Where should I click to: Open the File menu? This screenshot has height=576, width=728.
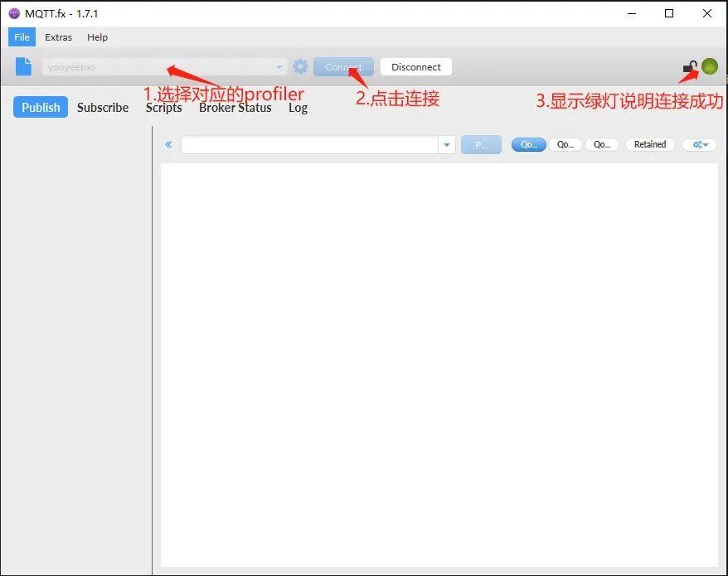point(22,37)
